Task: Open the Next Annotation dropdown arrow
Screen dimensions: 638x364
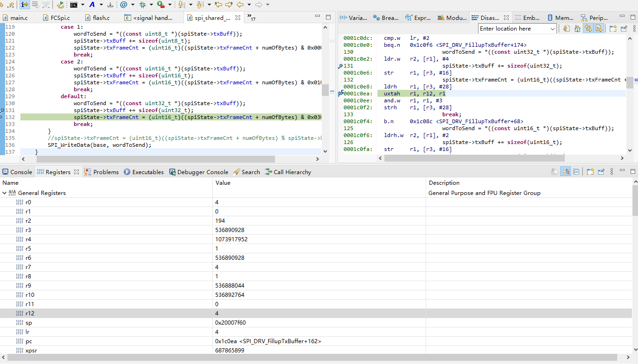Action: pyautogui.click(x=191, y=5)
